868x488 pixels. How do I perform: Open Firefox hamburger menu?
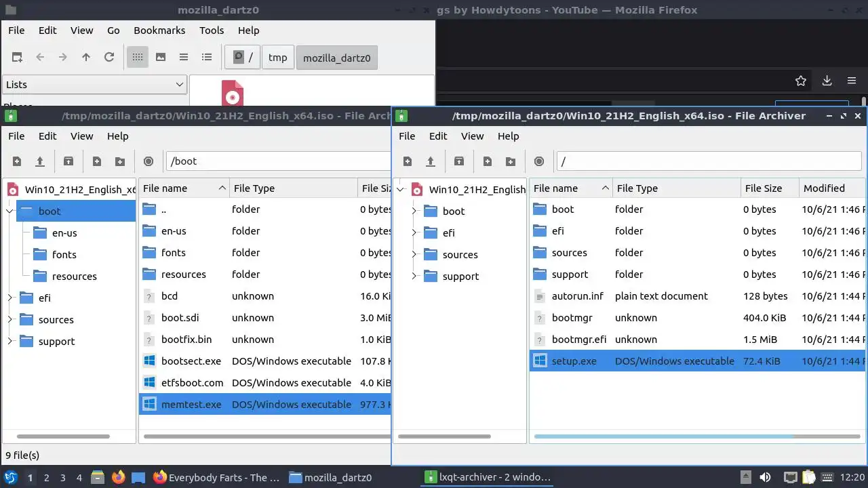click(852, 81)
